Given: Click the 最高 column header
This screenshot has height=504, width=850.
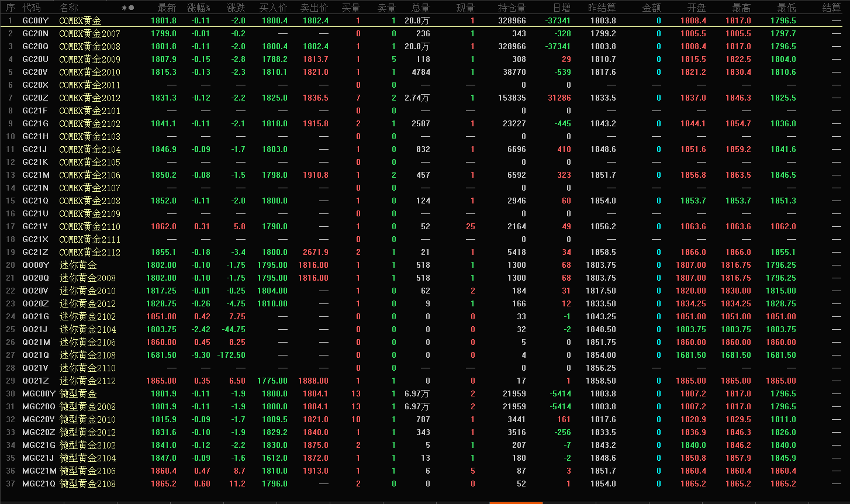Looking at the screenshot, I should (742, 8).
